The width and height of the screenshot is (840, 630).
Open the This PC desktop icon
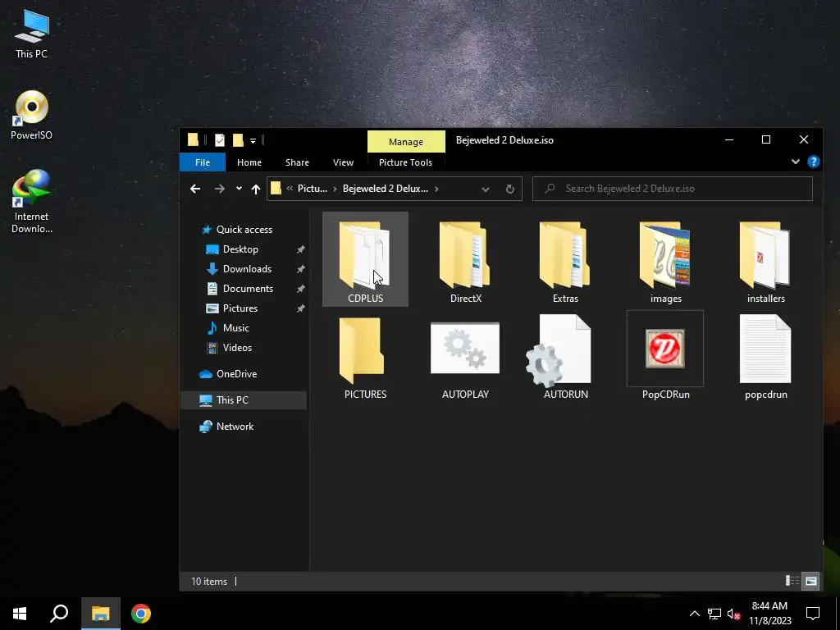click(31, 33)
